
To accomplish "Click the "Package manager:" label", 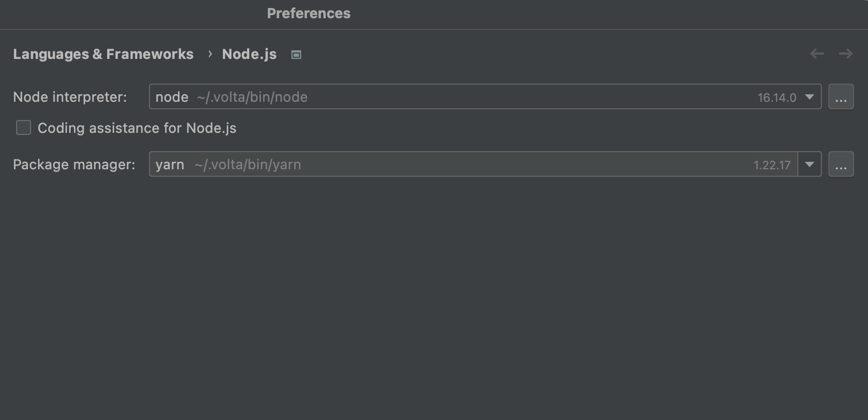I will pos(74,164).
